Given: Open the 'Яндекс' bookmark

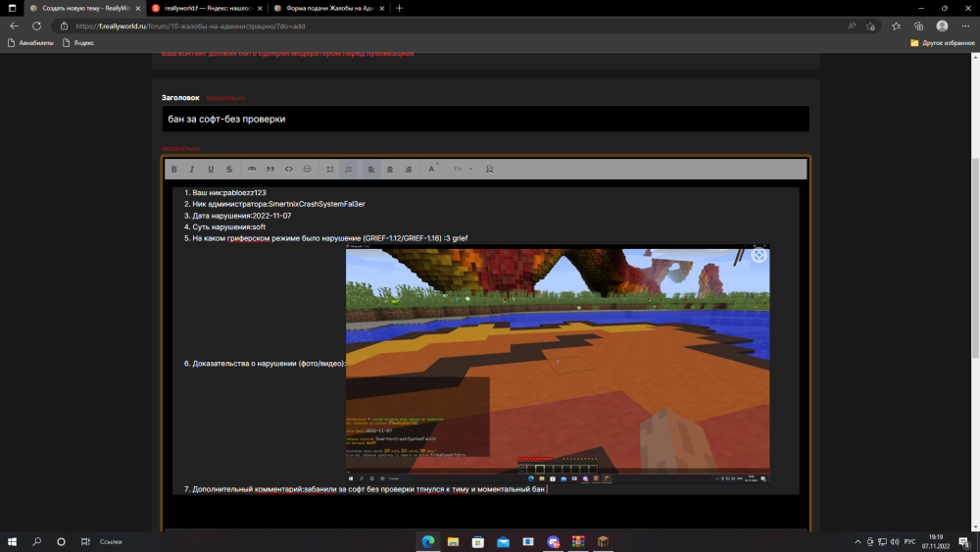Looking at the screenshot, I should coord(78,43).
